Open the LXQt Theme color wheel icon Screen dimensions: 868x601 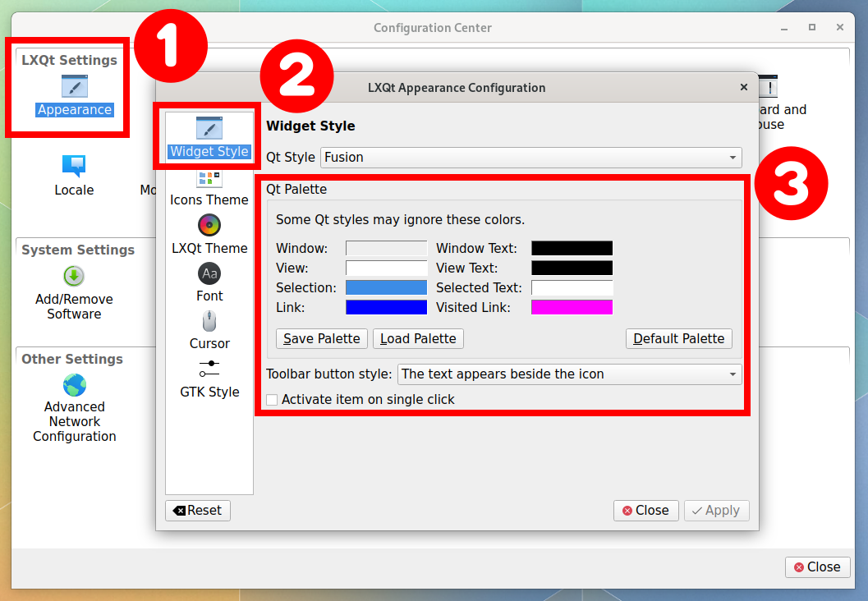[x=209, y=225]
